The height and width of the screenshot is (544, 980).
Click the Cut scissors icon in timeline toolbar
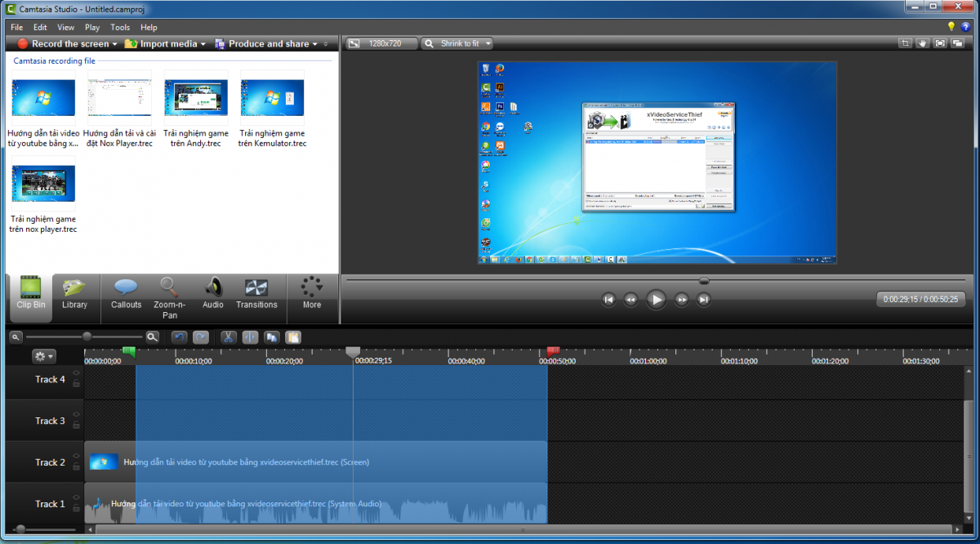[229, 337]
